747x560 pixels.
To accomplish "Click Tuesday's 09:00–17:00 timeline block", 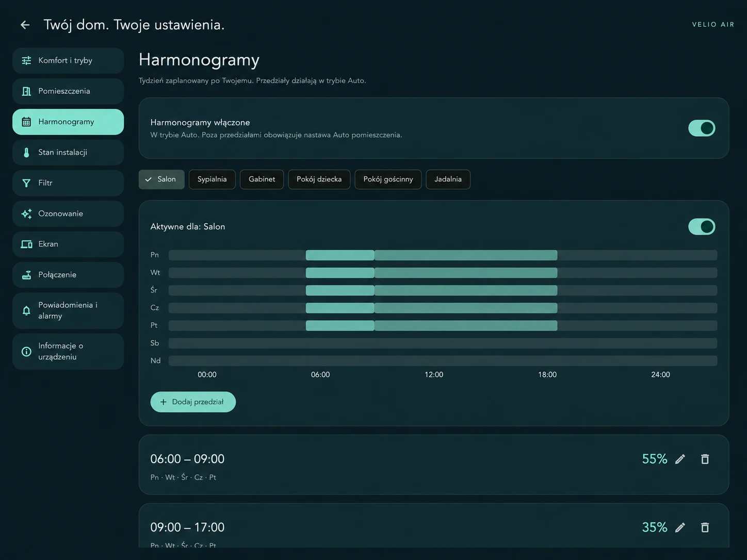I will tap(466, 273).
